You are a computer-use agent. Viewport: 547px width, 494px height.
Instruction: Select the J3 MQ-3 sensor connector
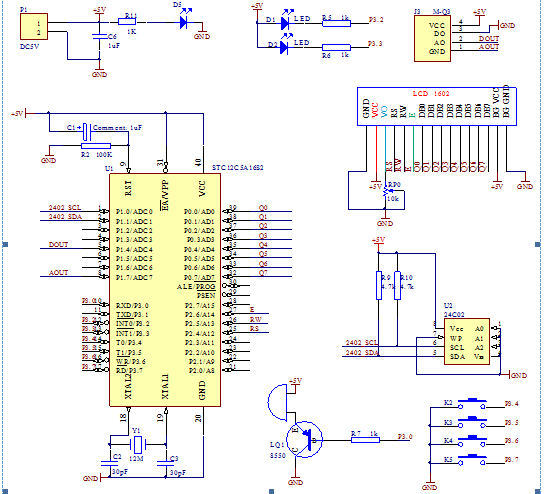click(x=432, y=38)
